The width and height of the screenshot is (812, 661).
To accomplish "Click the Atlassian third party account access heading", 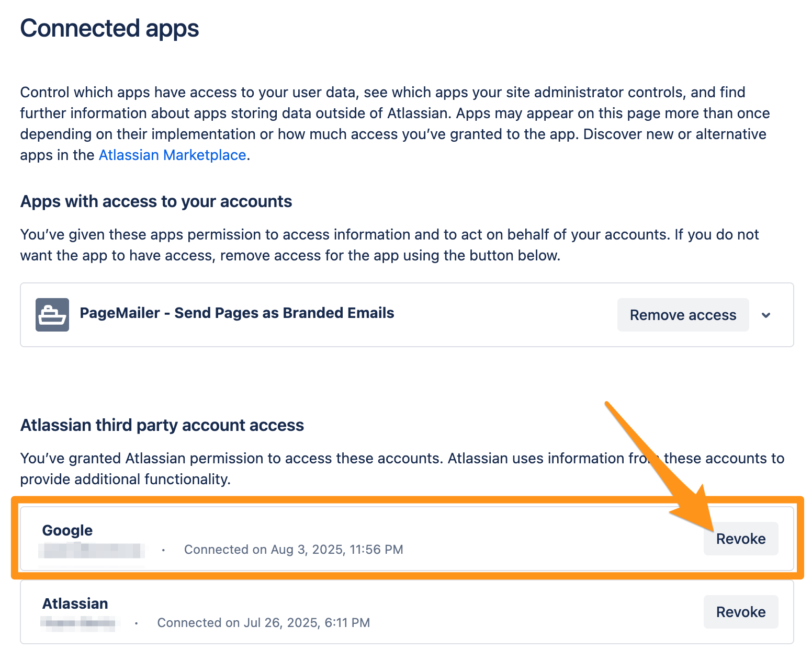I will (x=162, y=425).
